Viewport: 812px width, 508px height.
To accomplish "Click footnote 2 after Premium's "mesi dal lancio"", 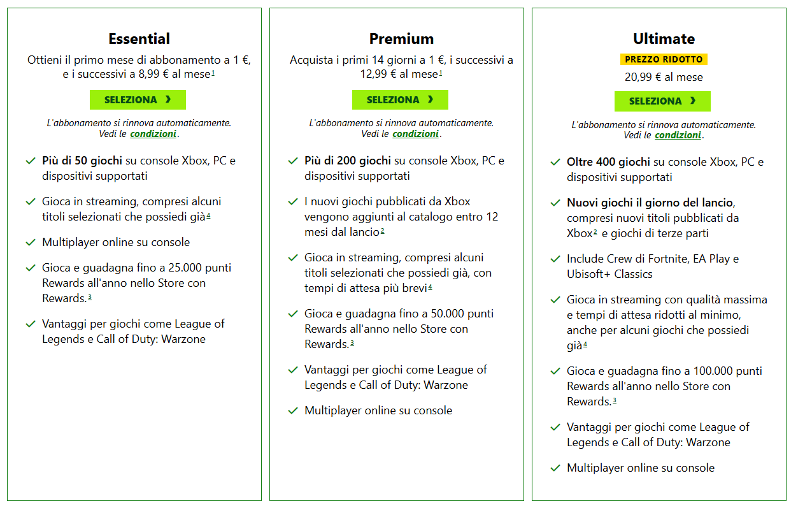I will pos(382,231).
